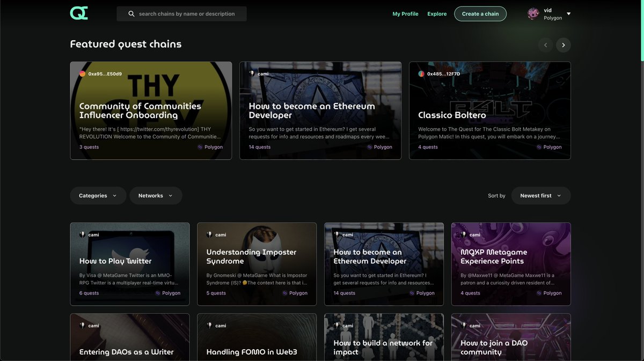The height and width of the screenshot is (361, 644).
Task: Click cami avatar on Entering DAOs as a Writer
Action: 83,326
